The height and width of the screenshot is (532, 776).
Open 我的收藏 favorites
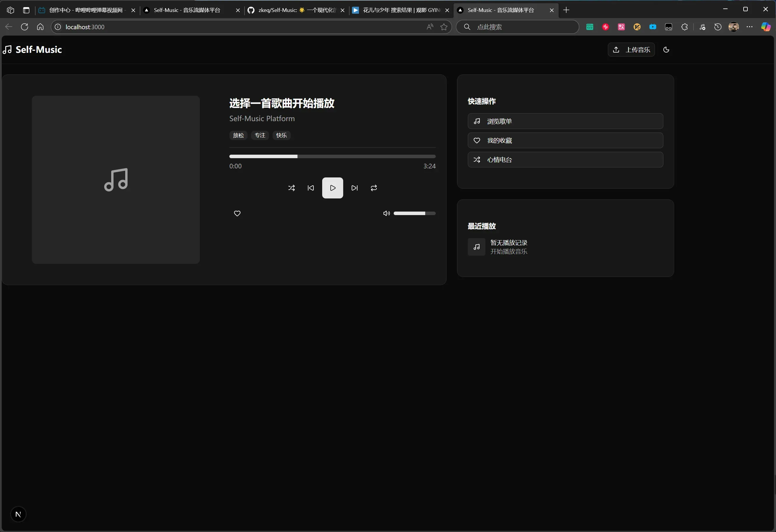point(565,141)
